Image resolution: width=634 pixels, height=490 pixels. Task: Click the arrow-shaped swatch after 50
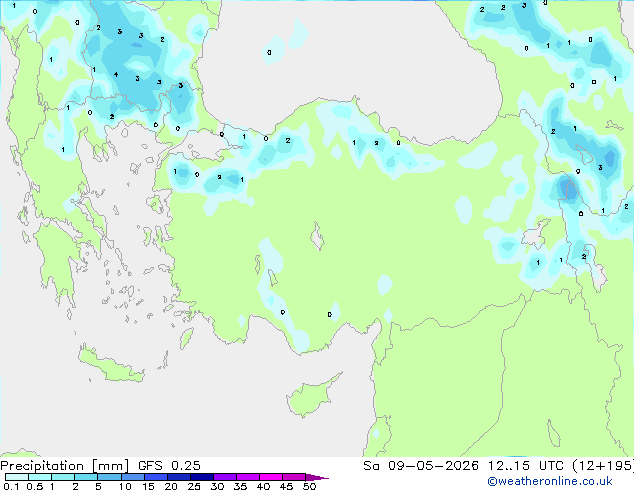tap(317, 477)
